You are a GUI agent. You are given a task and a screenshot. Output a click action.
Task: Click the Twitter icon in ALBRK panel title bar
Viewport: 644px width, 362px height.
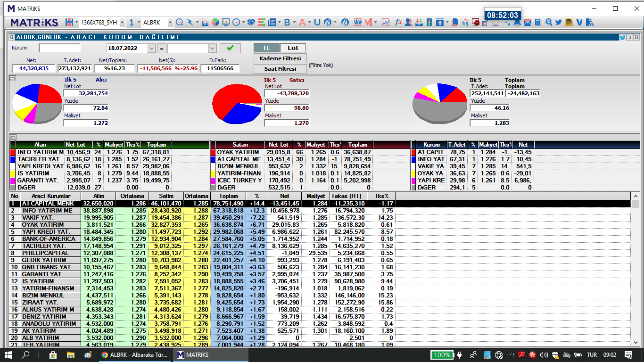[622, 37]
